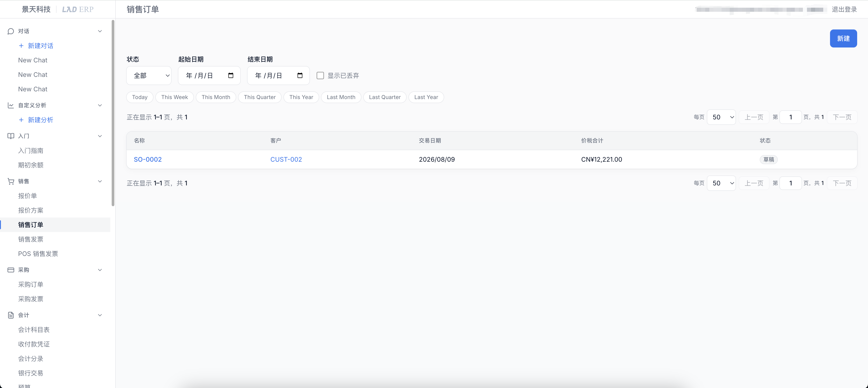Click the 采购 card icon

click(11, 270)
